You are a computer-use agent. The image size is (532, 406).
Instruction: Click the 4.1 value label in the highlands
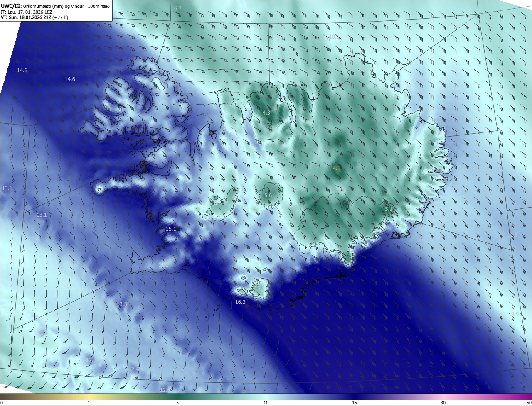[337, 168]
